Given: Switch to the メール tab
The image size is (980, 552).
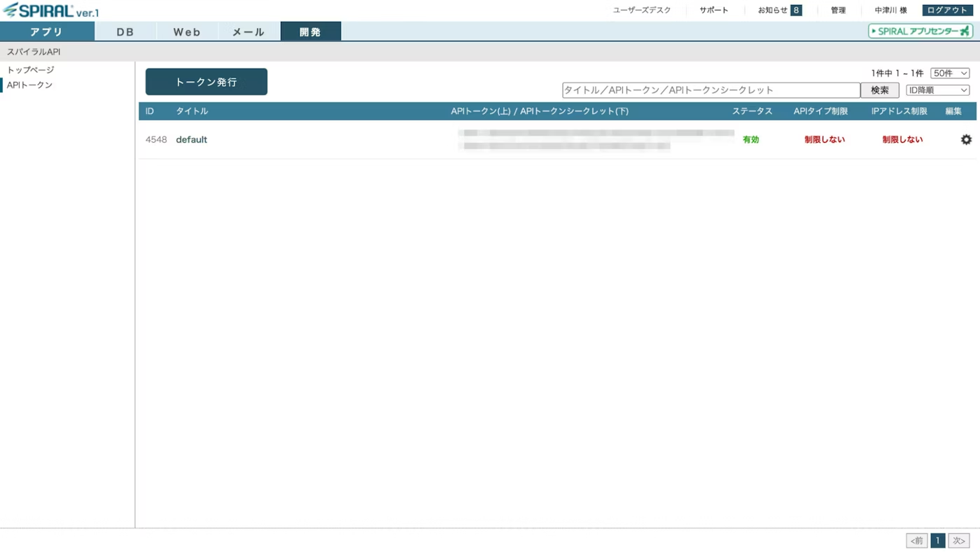Looking at the screenshot, I should 248,31.
